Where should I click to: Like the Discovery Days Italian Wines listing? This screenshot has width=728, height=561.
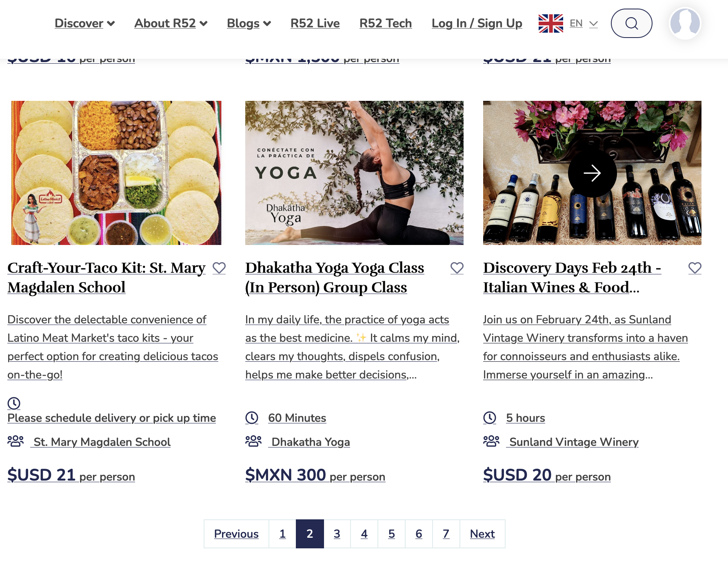[x=695, y=268]
